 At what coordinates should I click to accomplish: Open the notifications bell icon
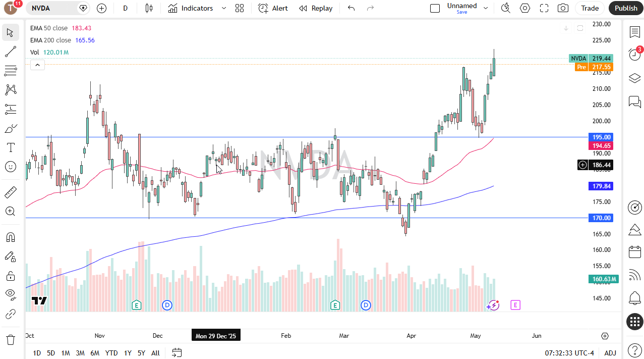tap(634, 298)
